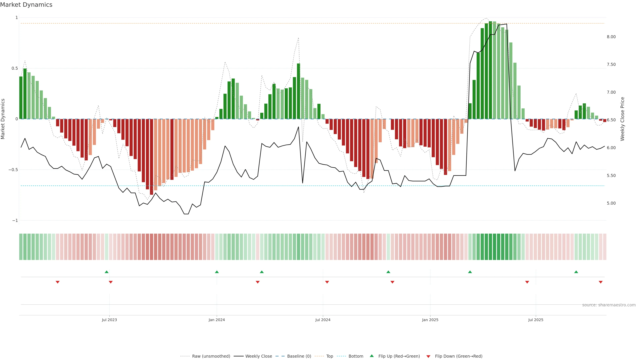Hide the Top line via legend
This screenshot has width=644, height=362.
click(x=330, y=356)
